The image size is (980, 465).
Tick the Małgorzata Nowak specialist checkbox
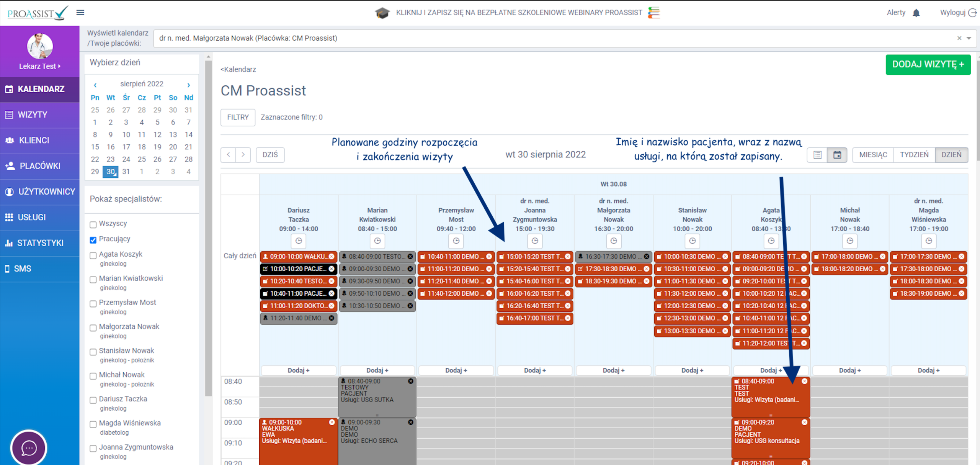[93, 328]
